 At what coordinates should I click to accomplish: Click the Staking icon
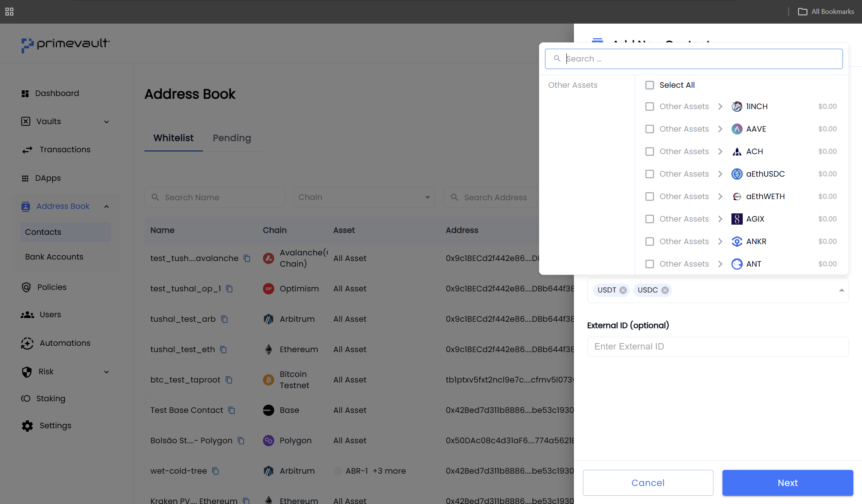(x=26, y=398)
